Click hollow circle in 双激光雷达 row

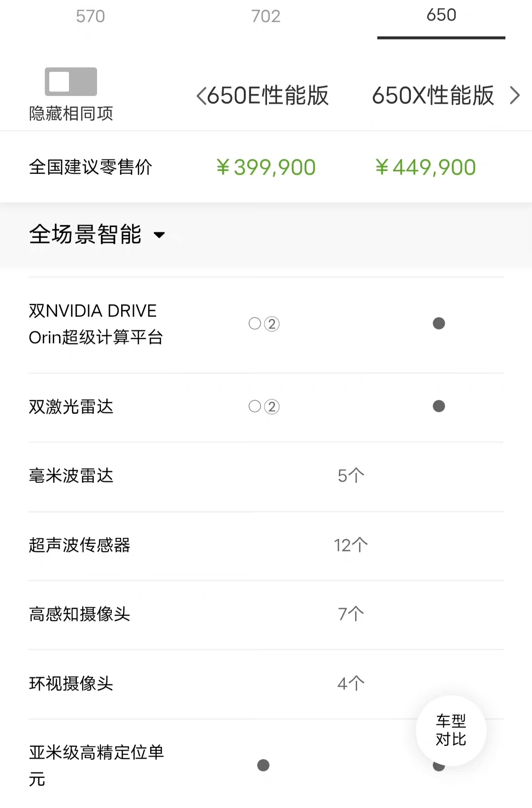click(x=255, y=406)
